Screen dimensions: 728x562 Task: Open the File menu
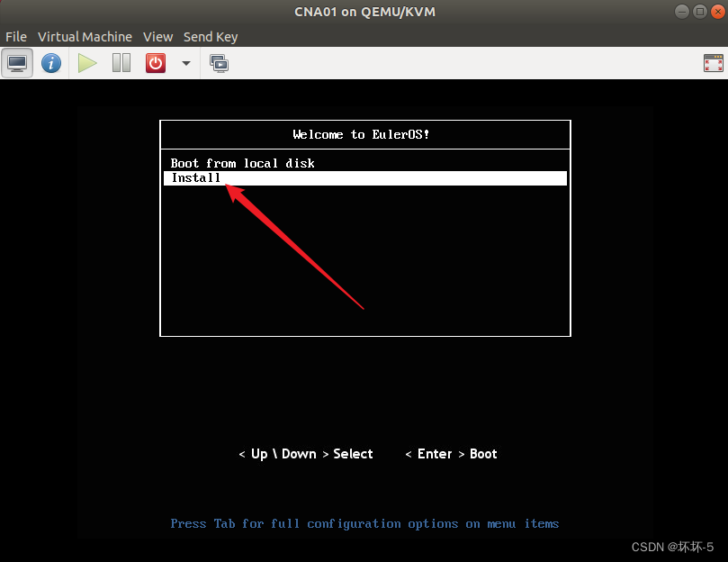click(x=16, y=37)
